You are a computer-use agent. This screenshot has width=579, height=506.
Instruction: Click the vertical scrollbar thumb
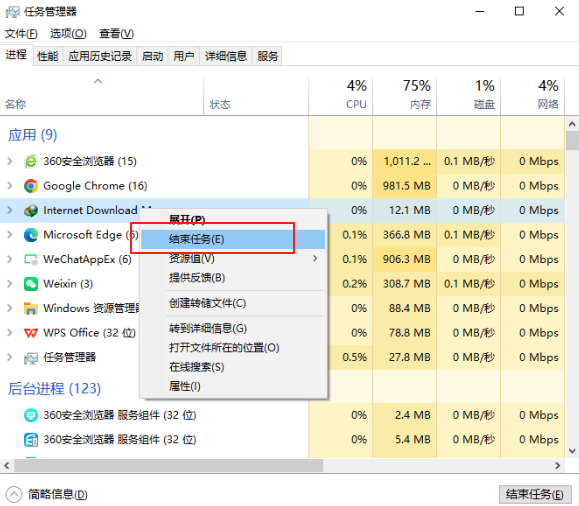click(572, 140)
